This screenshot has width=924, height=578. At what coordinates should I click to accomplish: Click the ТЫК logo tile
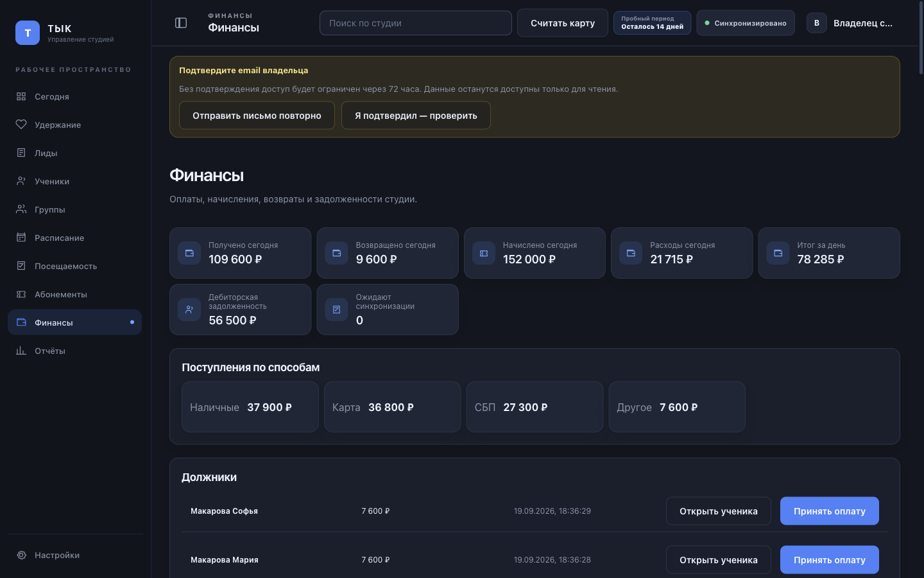tap(28, 33)
